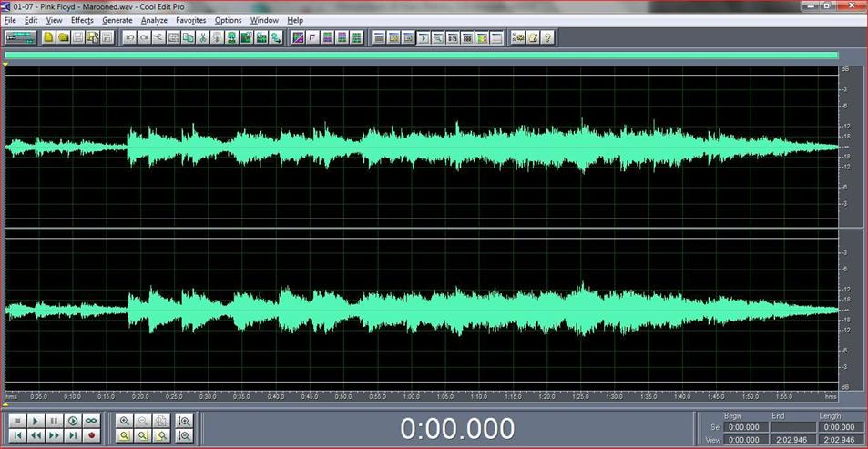The width and height of the screenshot is (868, 449).
Task: Open the File menu
Action: [x=10, y=20]
